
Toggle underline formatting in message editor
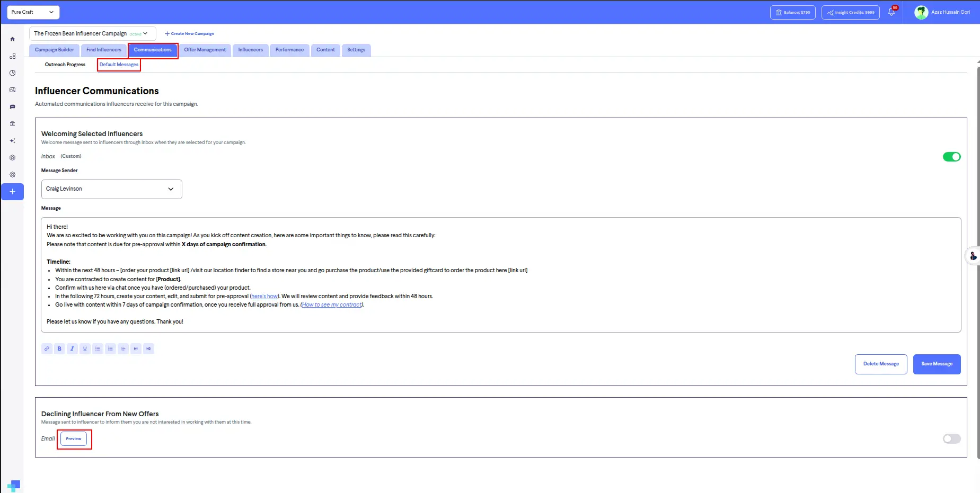(85, 348)
